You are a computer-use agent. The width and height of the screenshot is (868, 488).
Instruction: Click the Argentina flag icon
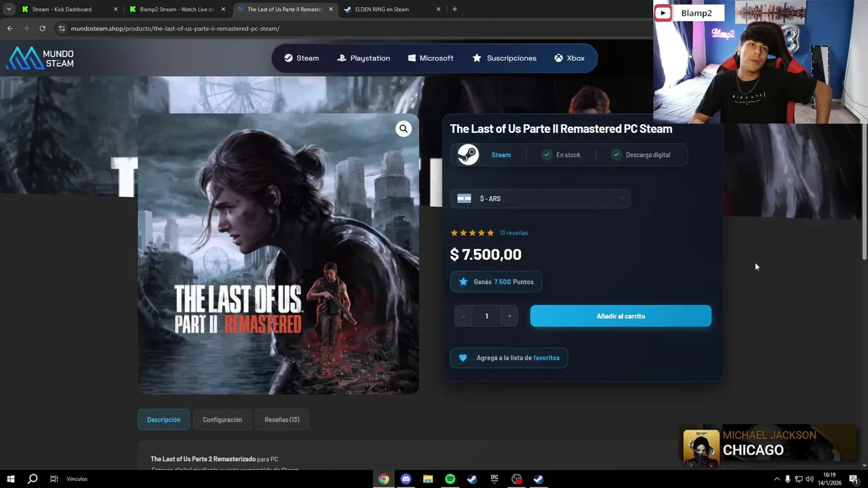(464, 199)
